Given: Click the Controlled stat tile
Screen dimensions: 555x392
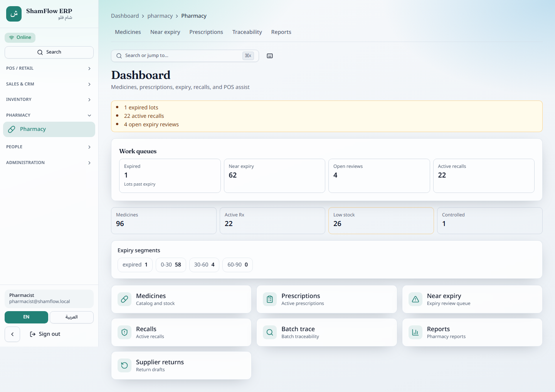Looking at the screenshot, I should click(490, 221).
